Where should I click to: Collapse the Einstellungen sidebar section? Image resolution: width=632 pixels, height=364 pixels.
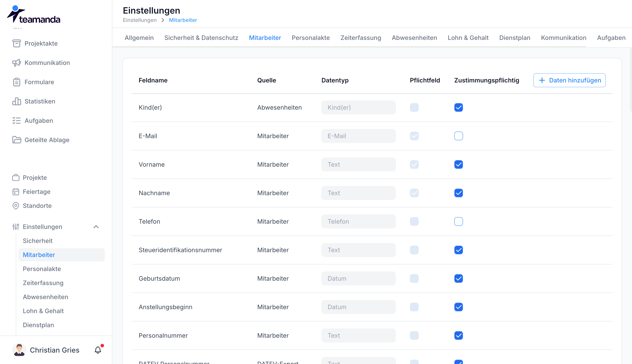click(x=96, y=227)
